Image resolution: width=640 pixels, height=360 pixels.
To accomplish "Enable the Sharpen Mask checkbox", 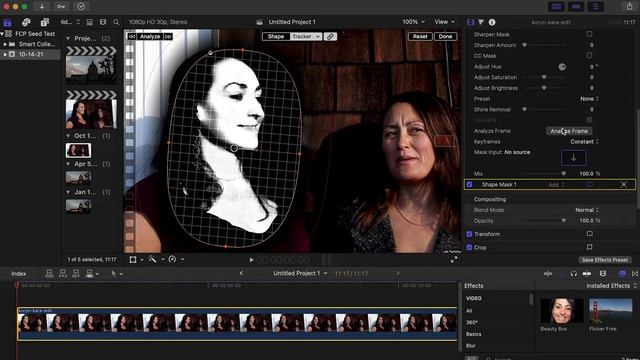I will (x=589, y=34).
